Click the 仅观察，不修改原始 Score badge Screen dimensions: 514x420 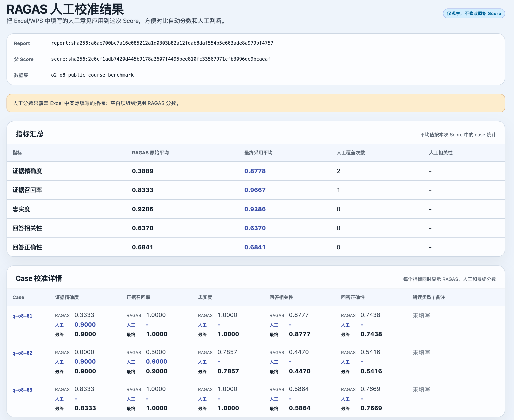[474, 14]
